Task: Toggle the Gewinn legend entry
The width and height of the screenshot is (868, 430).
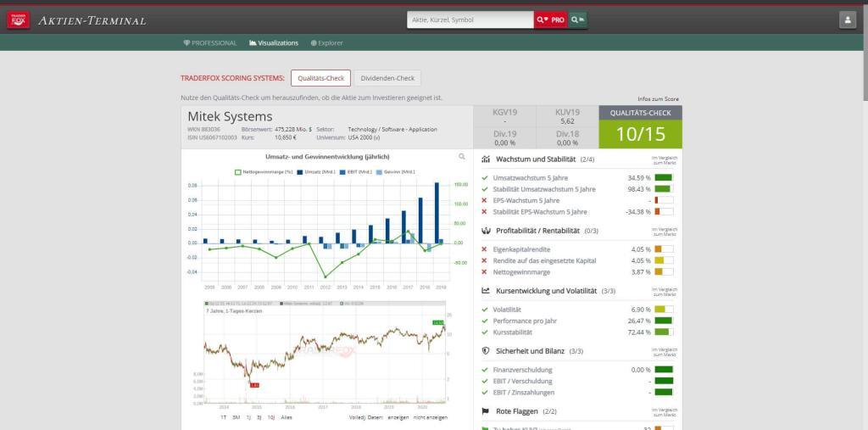Action: coord(395,172)
